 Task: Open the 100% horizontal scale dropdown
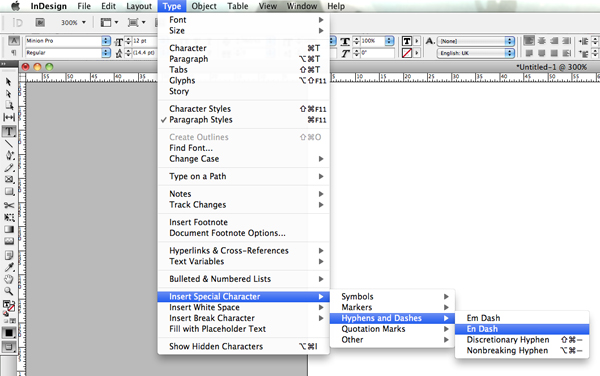coord(390,41)
